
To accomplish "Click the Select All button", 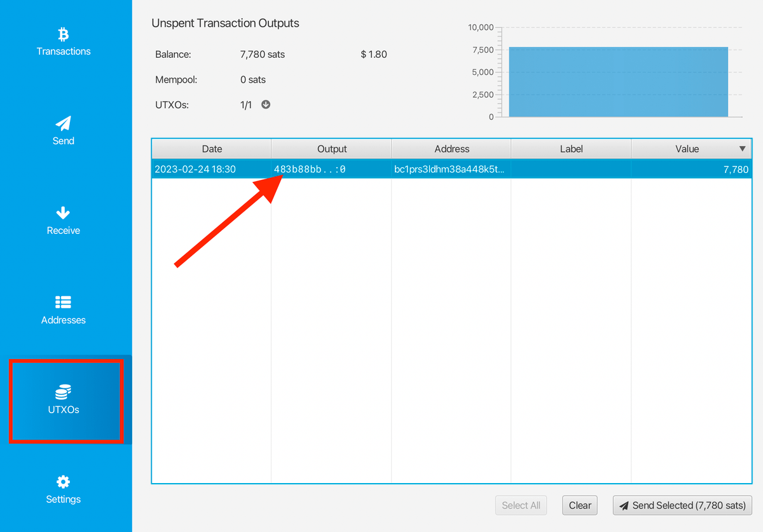I will tap(521, 505).
